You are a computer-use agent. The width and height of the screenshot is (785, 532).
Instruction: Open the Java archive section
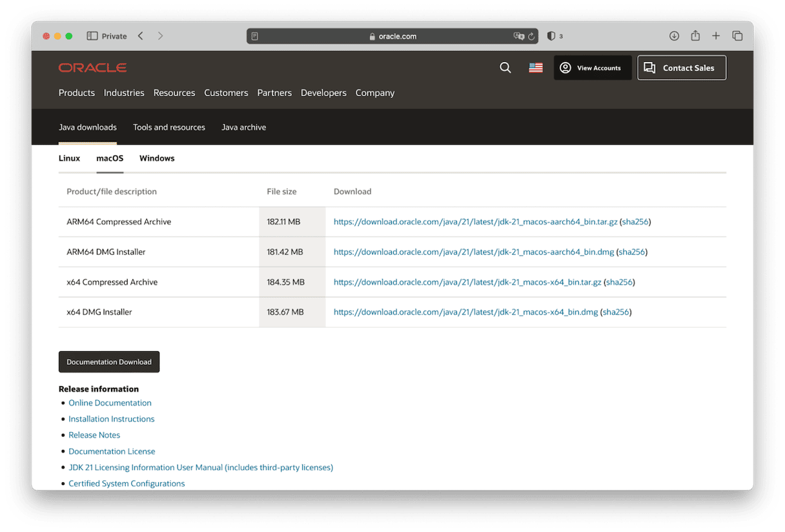(x=243, y=127)
